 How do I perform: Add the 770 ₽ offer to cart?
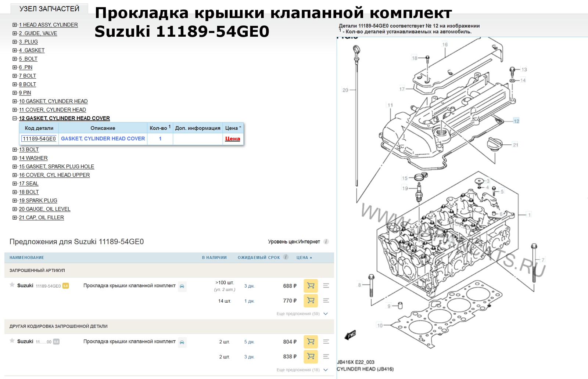(x=311, y=300)
